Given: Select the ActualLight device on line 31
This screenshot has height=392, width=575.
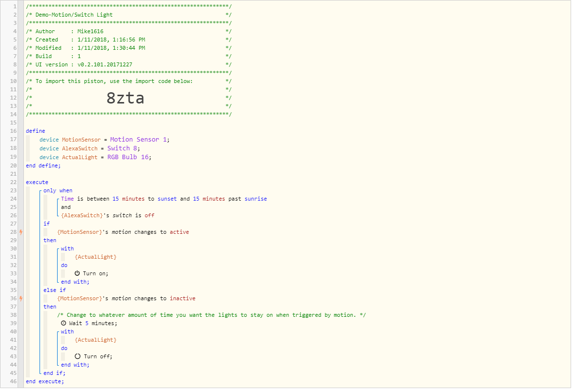Looking at the screenshot, I should [96, 257].
